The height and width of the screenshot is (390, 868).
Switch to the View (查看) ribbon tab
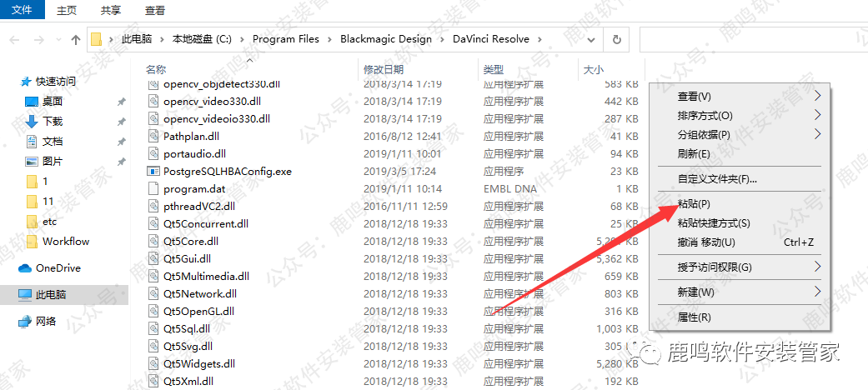coord(154,10)
